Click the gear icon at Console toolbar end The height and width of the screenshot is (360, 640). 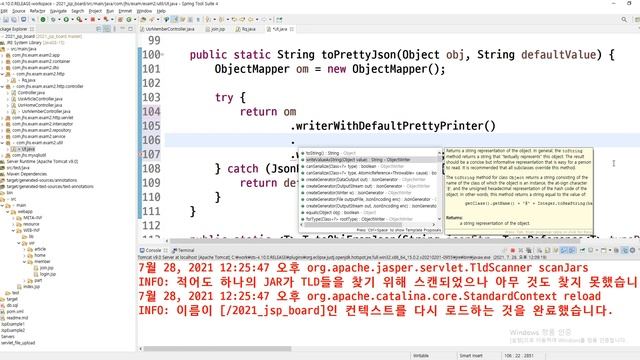632,250
